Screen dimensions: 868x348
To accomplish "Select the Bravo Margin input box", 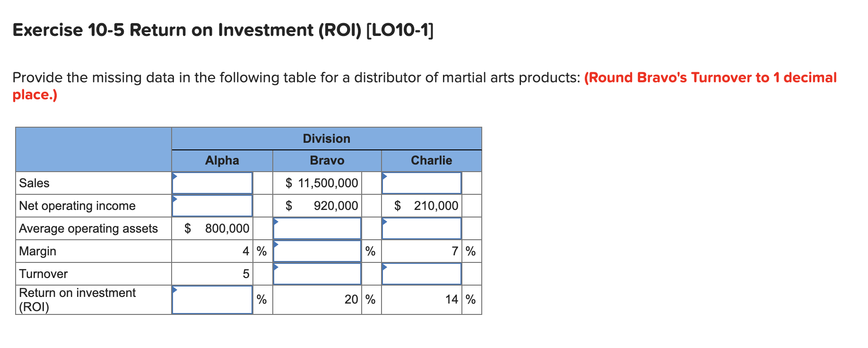I will [317, 251].
